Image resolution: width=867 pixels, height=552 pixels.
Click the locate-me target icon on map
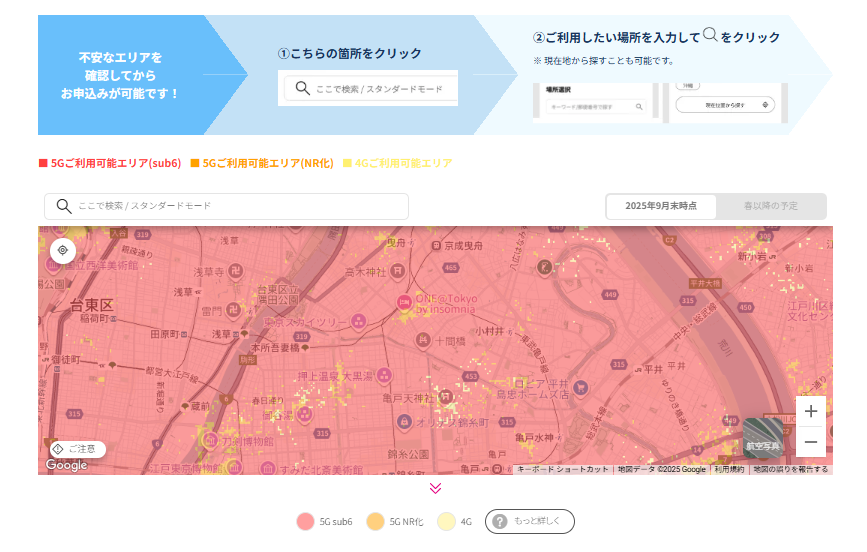click(x=62, y=250)
